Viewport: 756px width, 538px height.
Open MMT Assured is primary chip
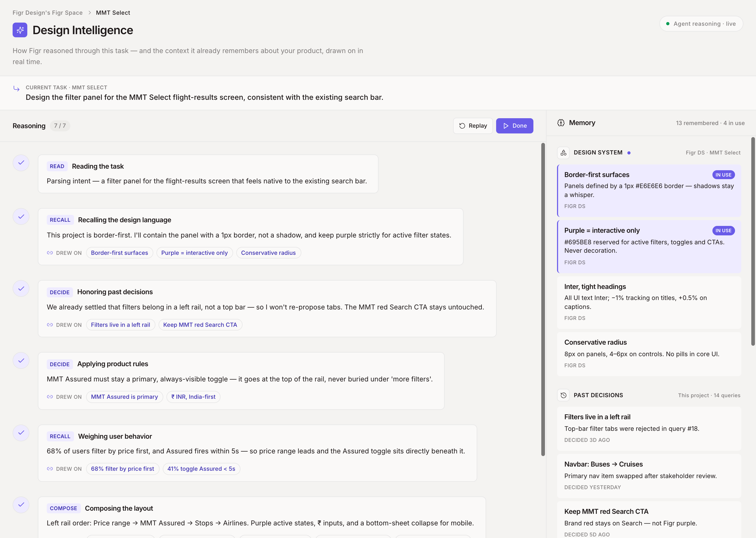pyautogui.click(x=124, y=397)
